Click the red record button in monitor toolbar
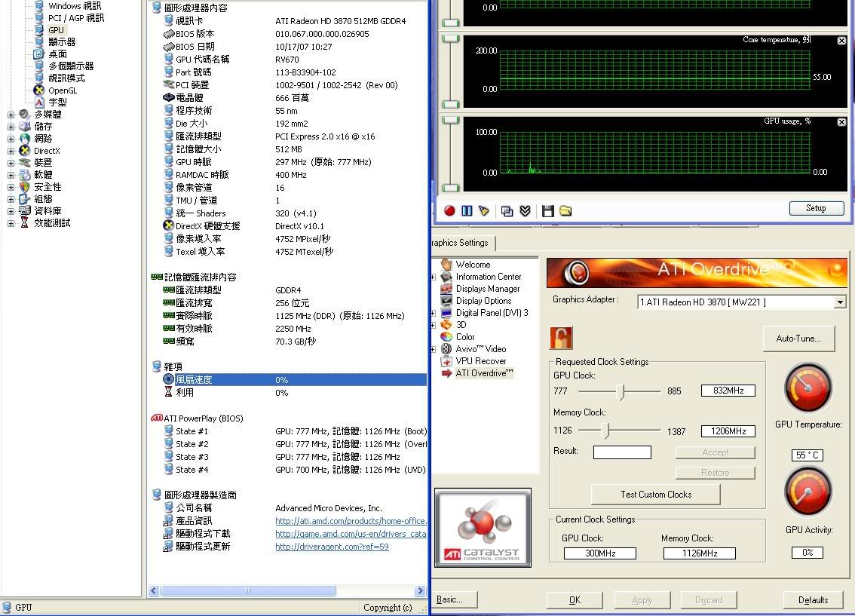 pyautogui.click(x=449, y=211)
